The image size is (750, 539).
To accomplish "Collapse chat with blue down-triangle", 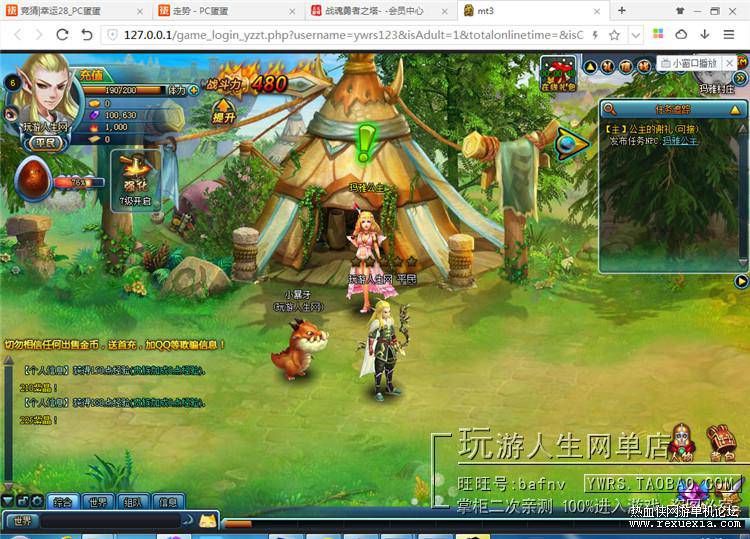I will tap(7, 501).
